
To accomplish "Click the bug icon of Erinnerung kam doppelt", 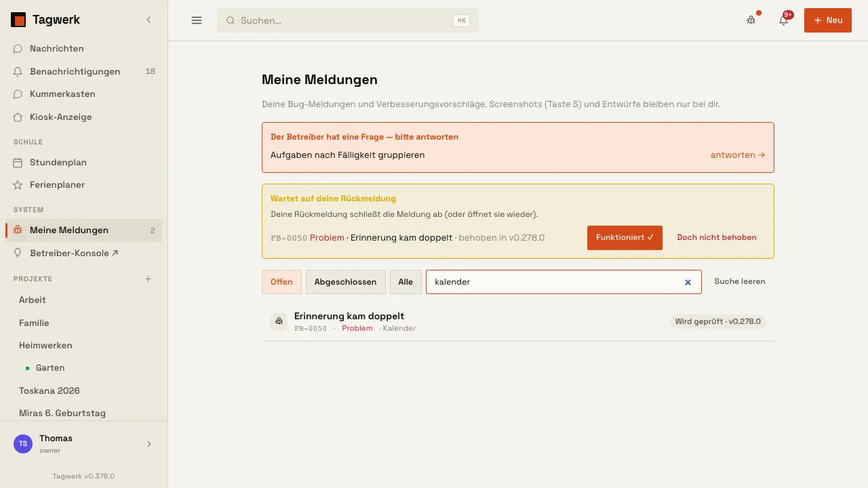I will 279,321.
